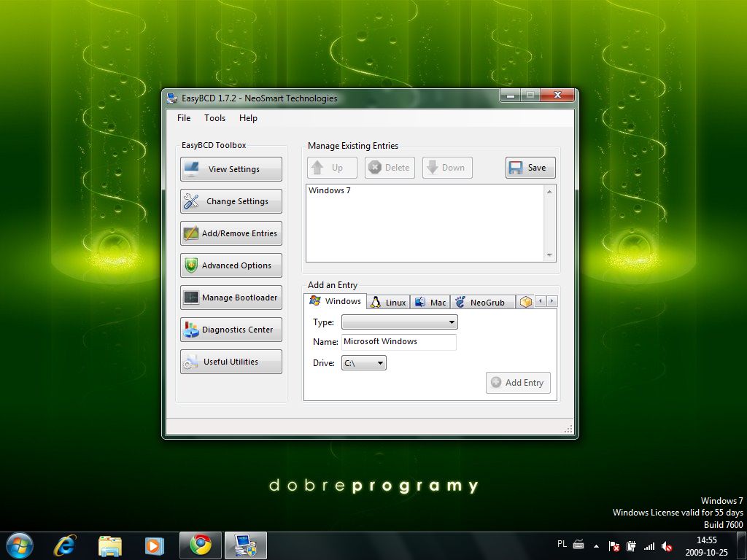Screen dimensions: 747x560
Task: Open Advanced Options section
Action: click(x=231, y=265)
